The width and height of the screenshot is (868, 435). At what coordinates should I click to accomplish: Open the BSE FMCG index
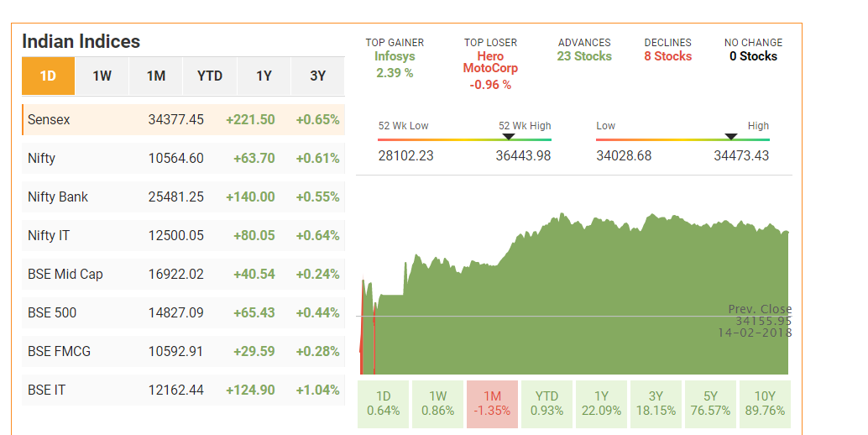183,352
